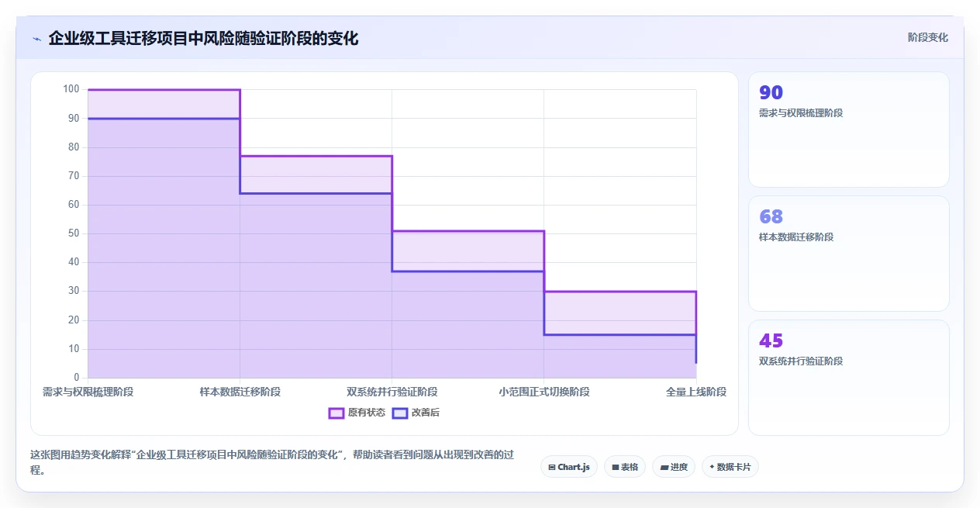
Task: Click the 双系统并行验证阶段 card caption
Action: pos(801,361)
